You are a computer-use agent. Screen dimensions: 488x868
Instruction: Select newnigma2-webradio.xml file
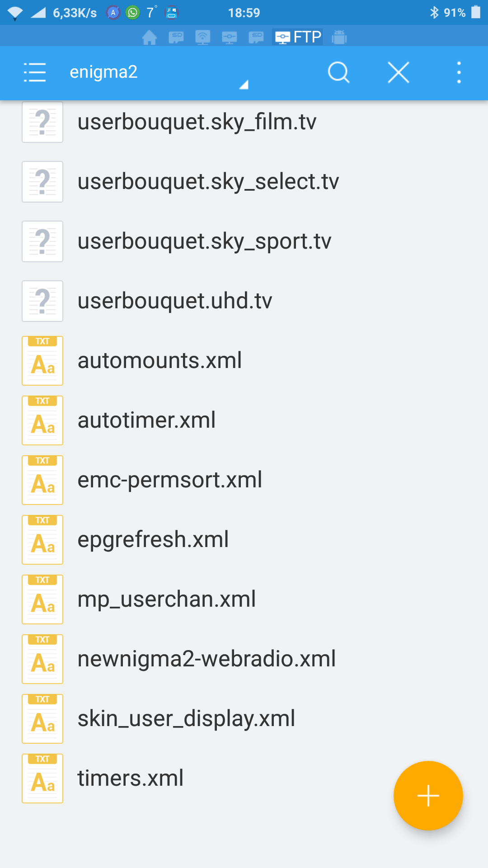point(244,659)
